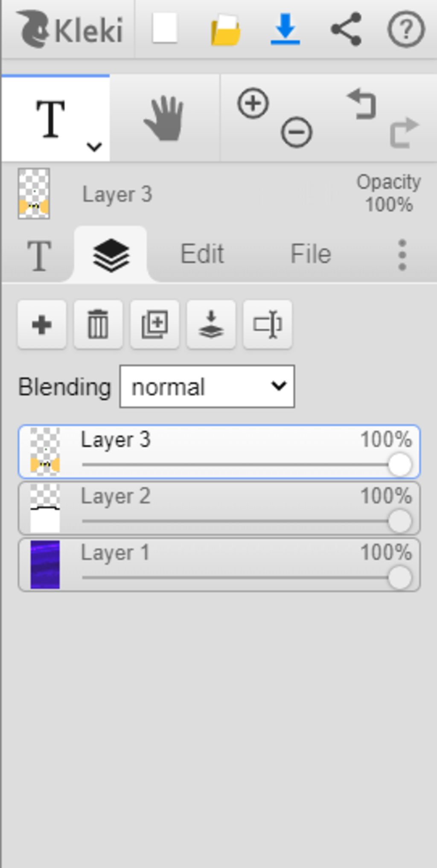Click the blue download save icon
This screenshot has height=868, width=437.
(286, 29)
